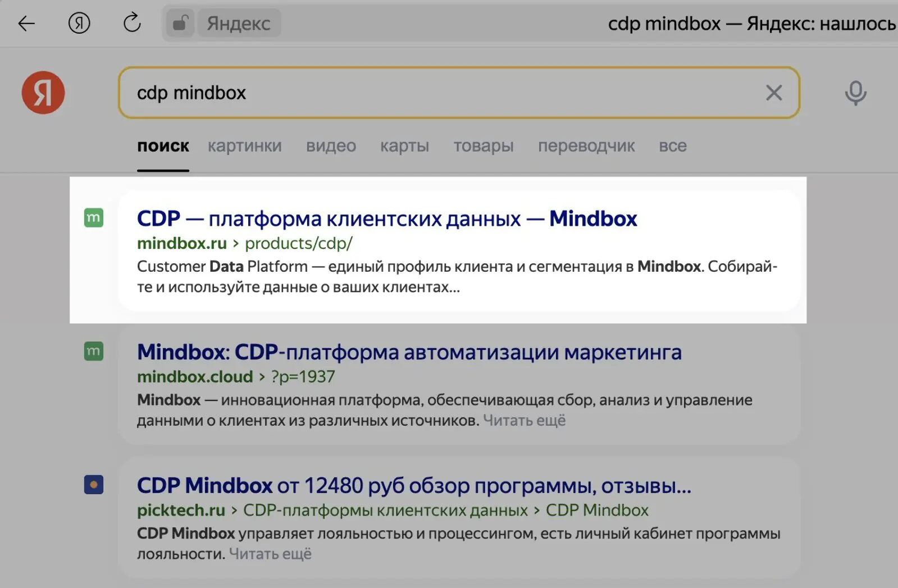Open the 'карты' tab
898x588 pixels.
[404, 146]
